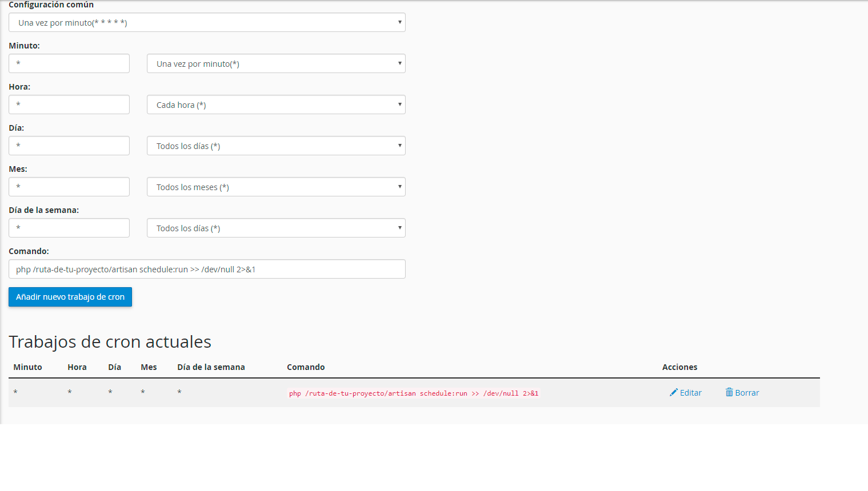The width and height of the screenshot is (868, 491).
Task: Open the dropdown beside the Día field
Action: click(x=276, y=146)
